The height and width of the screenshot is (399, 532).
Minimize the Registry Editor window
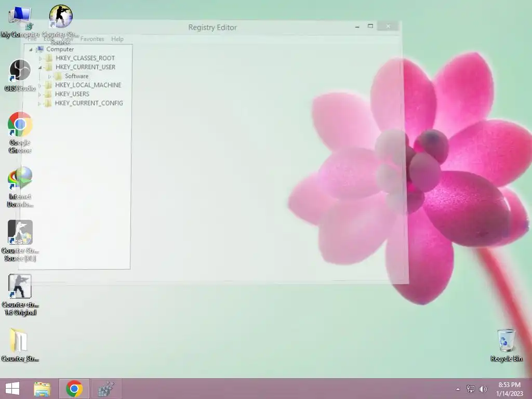[x=357, y=26]
